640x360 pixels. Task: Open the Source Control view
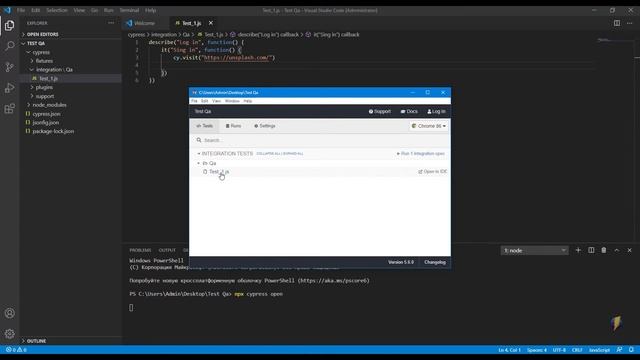[x=9, y=67]
